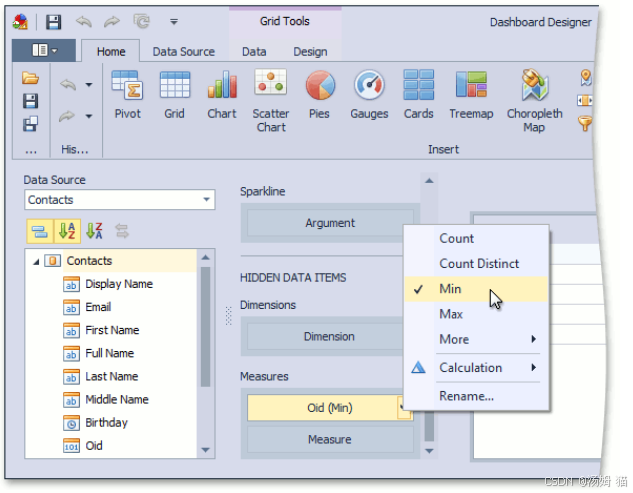The height and width of the screenshot is (493, 633).
Task: Insert a Choropleth Map item
Action: click(534, 101)
